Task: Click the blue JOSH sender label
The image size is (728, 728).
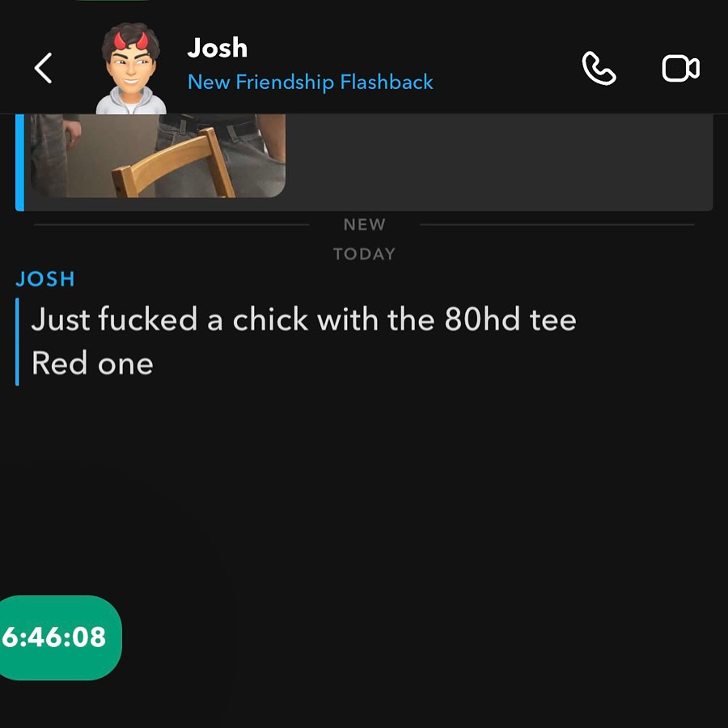Action: (x=45, y=280)
